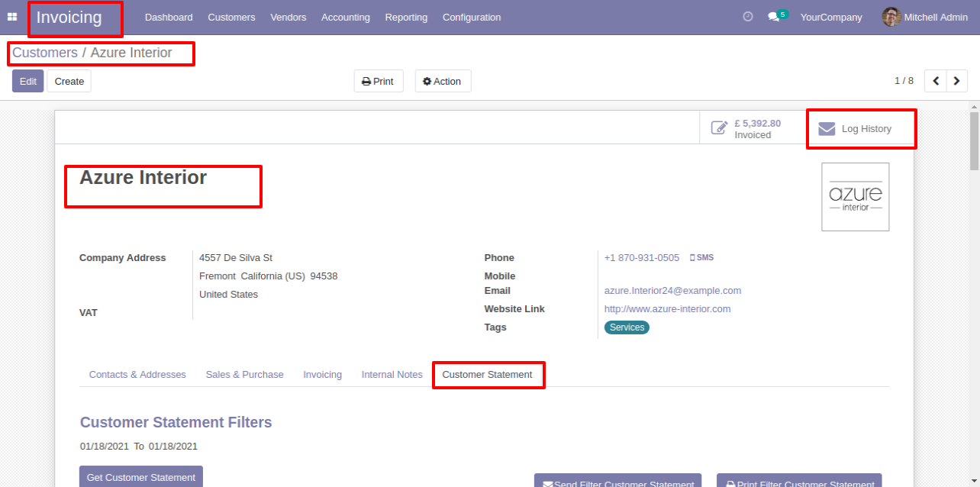Click Send Filter Customer Statement button
The image size is (980, 487).
tap(617, 480)
